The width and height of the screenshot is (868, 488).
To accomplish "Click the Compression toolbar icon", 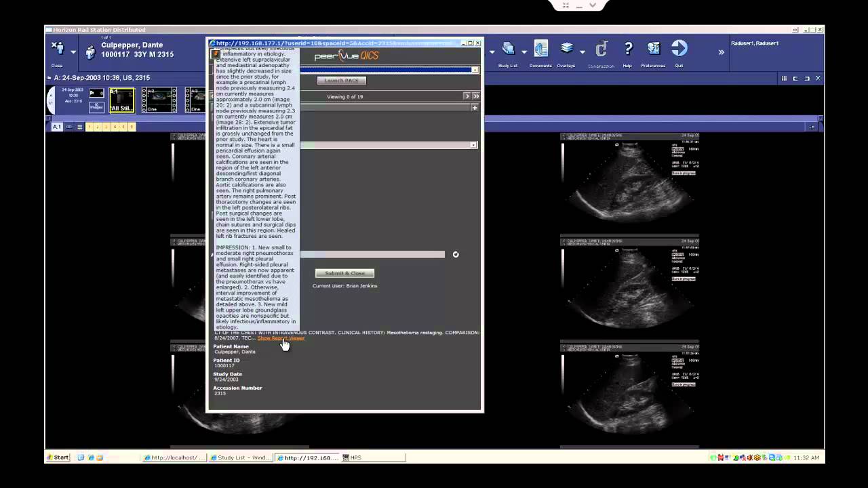I will pyautogui.click(x=601, y=49).
